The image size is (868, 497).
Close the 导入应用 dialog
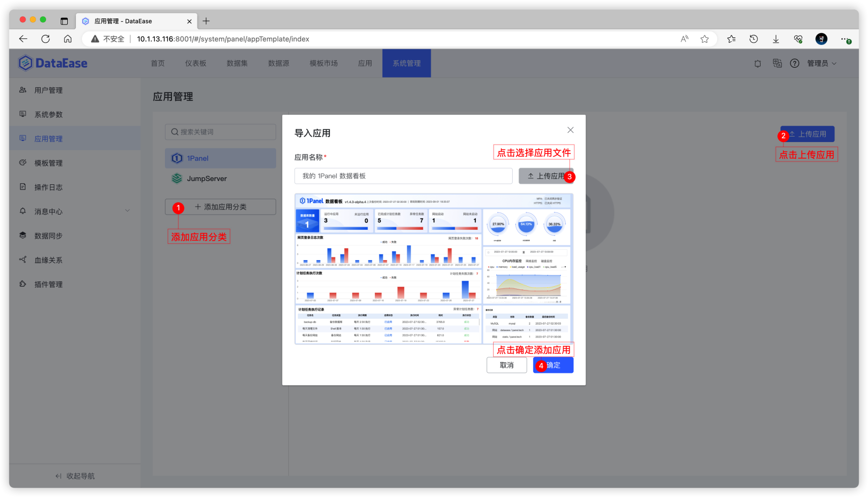point(570,130)
